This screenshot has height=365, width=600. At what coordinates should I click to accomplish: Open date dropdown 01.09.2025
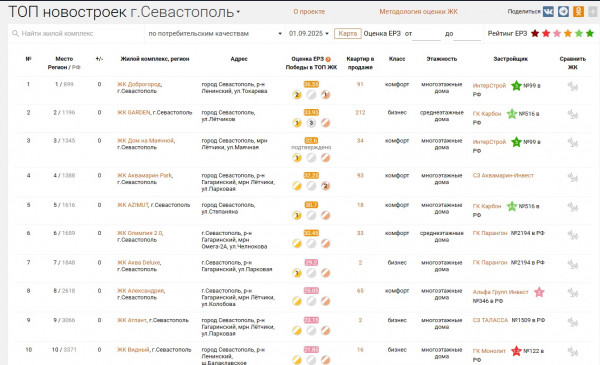309,34
